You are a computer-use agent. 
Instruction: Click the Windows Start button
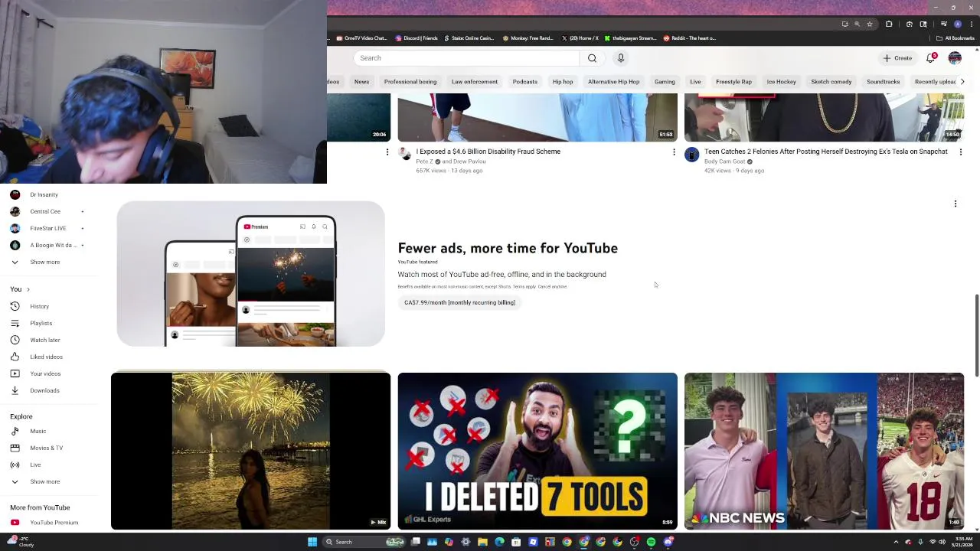[312, 542]
